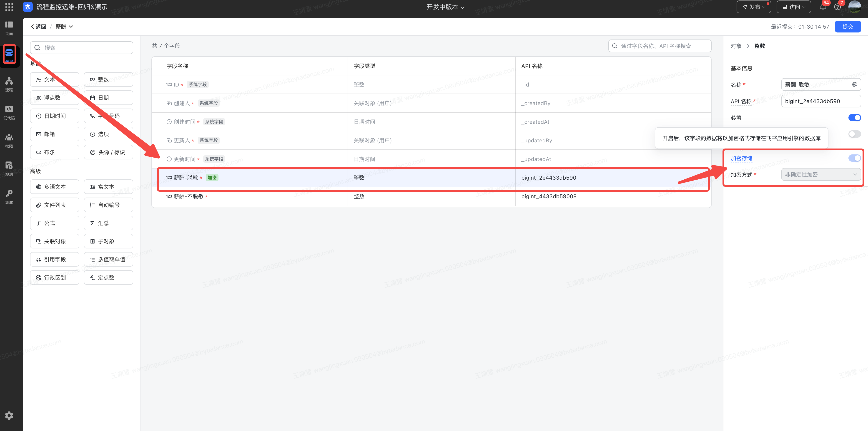
Task: Click globe icon in 名称 input
Action: (x=855, y=84)
